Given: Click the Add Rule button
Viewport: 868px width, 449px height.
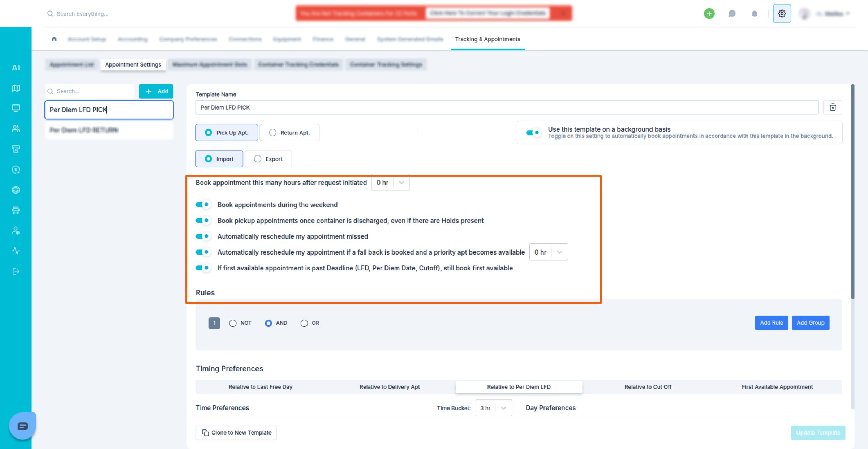Looking at the screenshot, I should click(x=771, y=322).
